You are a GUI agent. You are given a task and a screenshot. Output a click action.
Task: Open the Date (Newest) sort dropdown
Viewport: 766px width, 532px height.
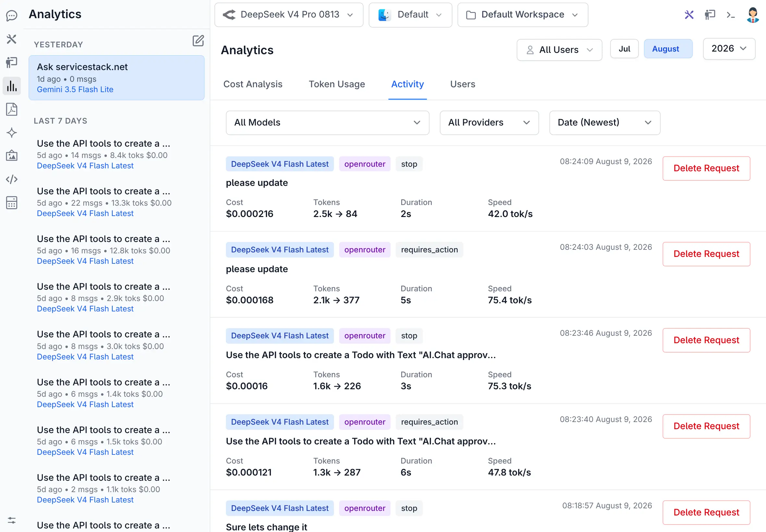(605, 123)
